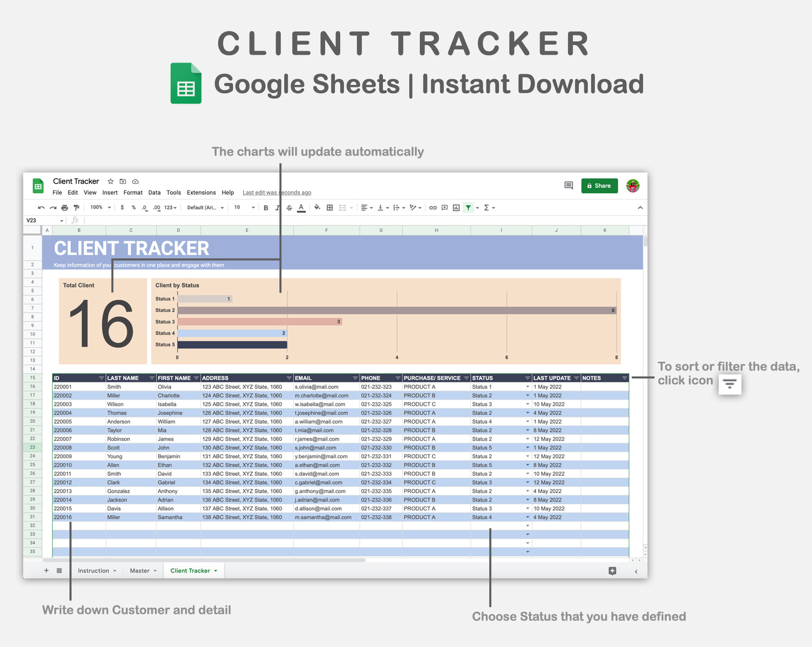This screenshot has height=647, width=812.
Task: Toggle the filter on the data range
Action: pos(468,207)
